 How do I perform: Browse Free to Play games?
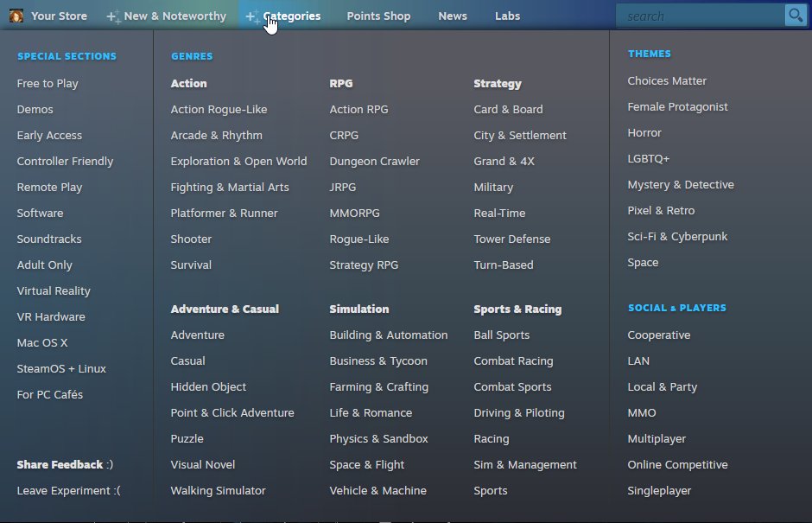click(x=48, y=83)
